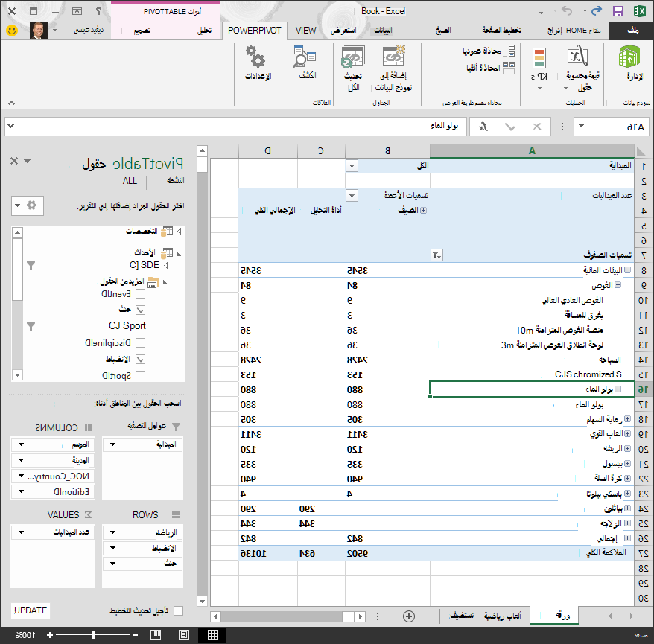Open dropdown for الميدالية in filters area

click(x=113, y=444)
